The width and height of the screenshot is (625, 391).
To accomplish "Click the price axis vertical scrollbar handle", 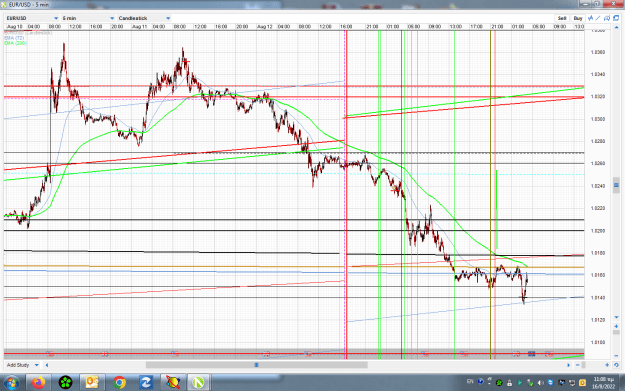I will coord(616,185).
